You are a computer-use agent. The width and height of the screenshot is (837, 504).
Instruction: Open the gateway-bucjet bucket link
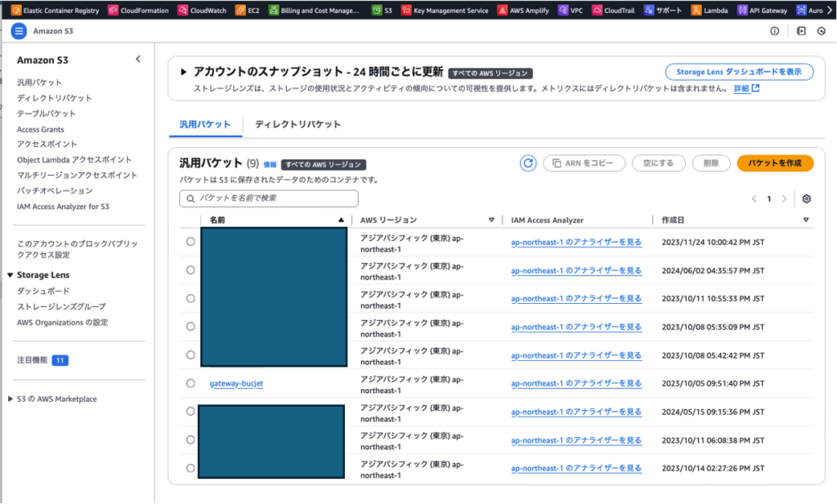coord(236,383)
